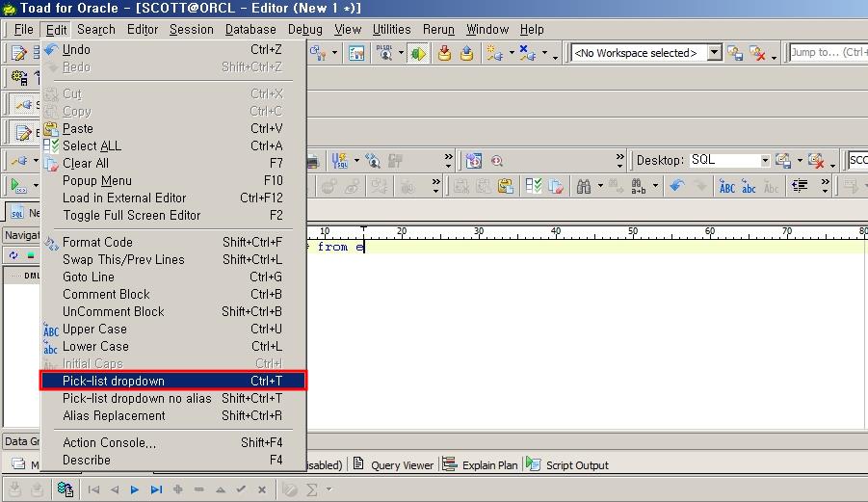Select Goto Line entry

pyautogui.click(x=173, y=277)
